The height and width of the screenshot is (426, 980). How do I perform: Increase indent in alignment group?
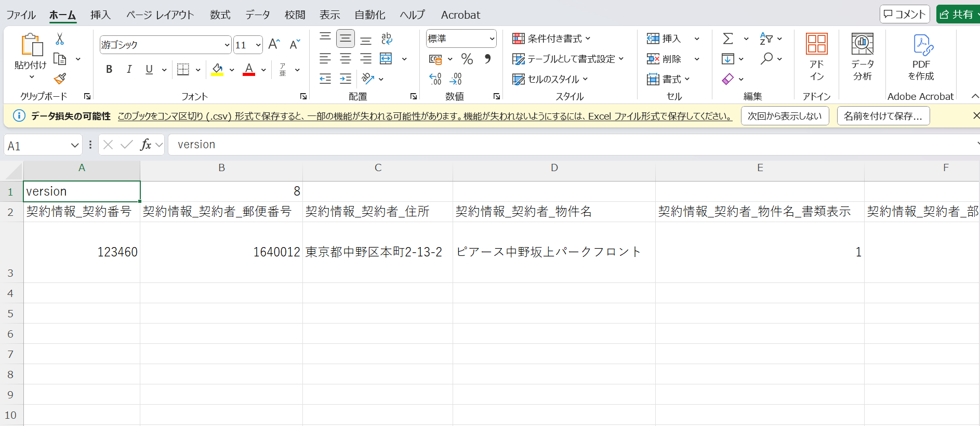[x=346, y=79]
